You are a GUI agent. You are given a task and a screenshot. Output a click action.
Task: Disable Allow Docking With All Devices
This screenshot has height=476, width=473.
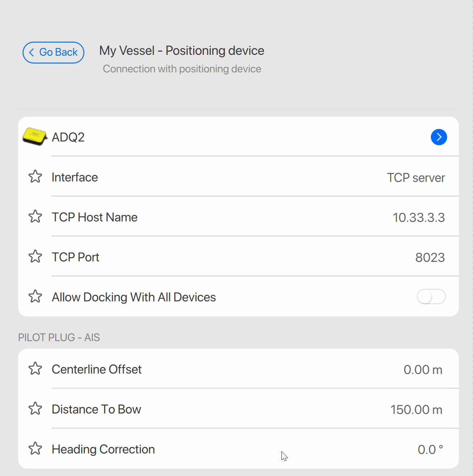[431, 297]
